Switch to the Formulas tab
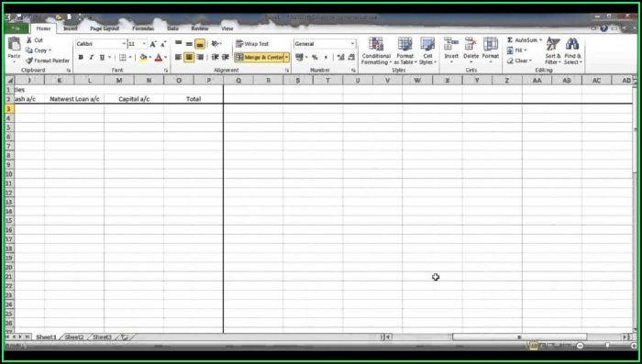 tap(143, 28)
